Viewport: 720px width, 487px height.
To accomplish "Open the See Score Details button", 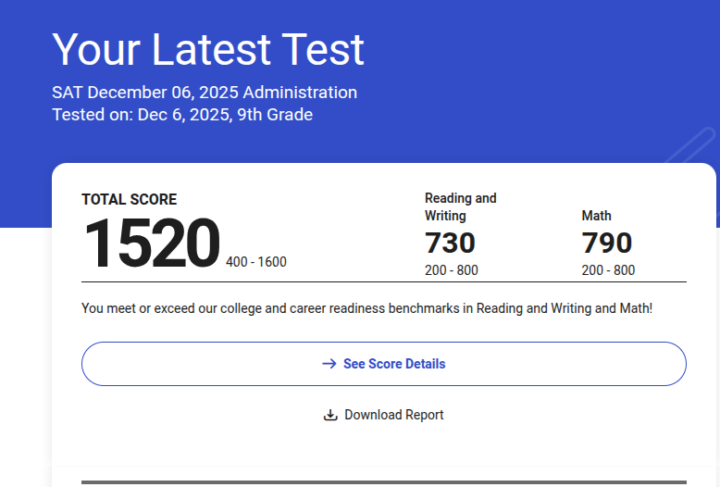I will pos(384,364).
